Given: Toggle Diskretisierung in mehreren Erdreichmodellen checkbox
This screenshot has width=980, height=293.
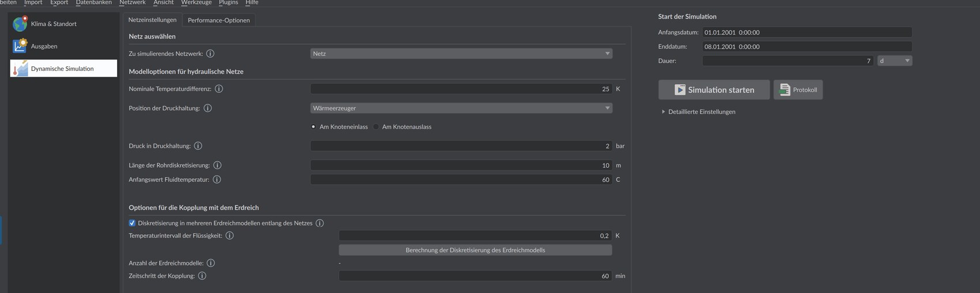Looking at the screenshot, I should tap(132, 223).
